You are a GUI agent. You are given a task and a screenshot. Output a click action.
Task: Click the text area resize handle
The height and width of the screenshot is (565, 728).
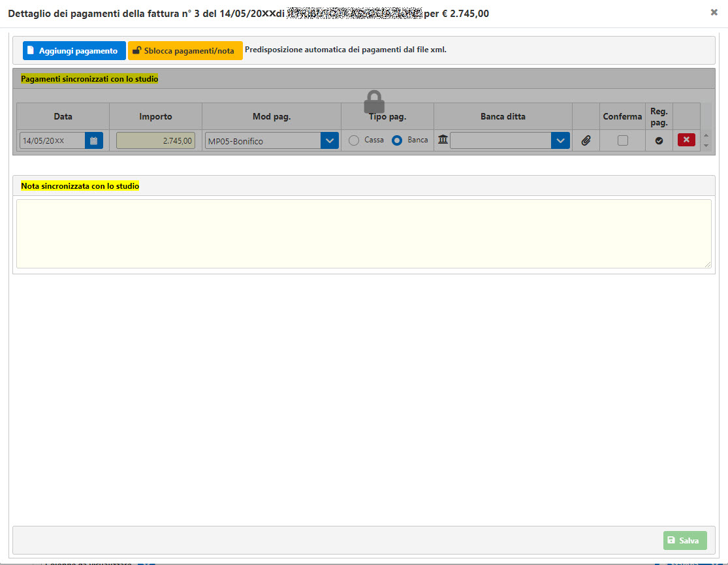pos(708,265)
